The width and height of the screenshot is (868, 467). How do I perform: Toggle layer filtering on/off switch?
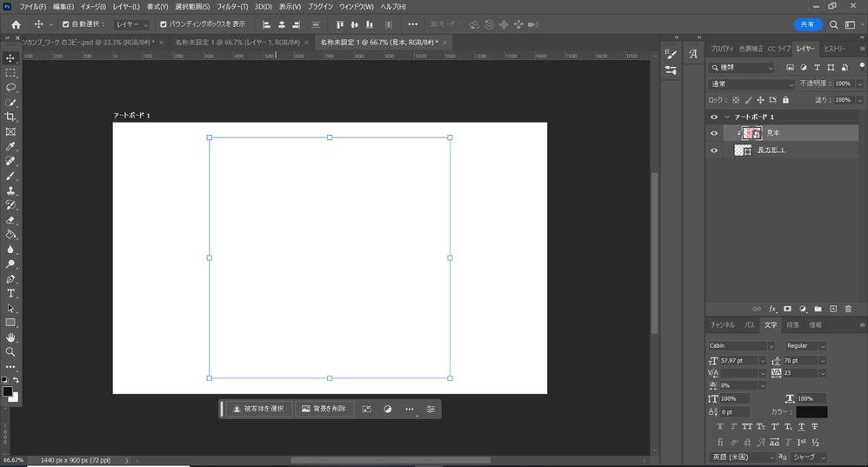coord(861,67)
